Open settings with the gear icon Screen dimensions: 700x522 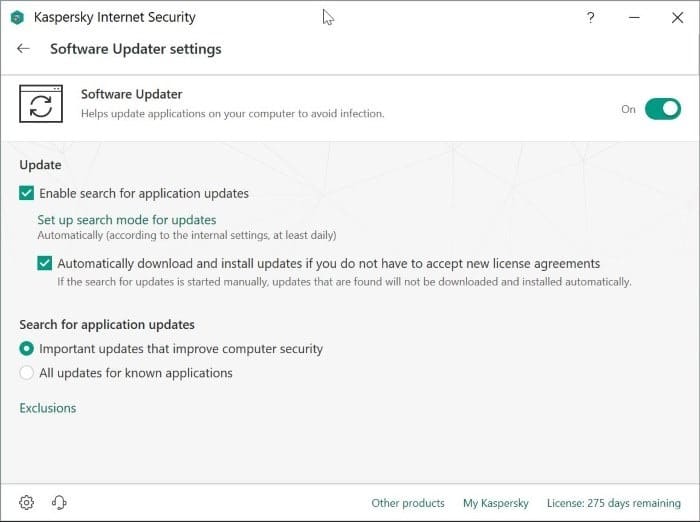tap(26, 502)
